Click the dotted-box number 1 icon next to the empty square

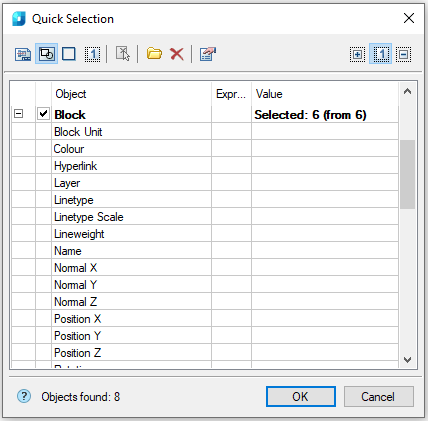(92, 54)
